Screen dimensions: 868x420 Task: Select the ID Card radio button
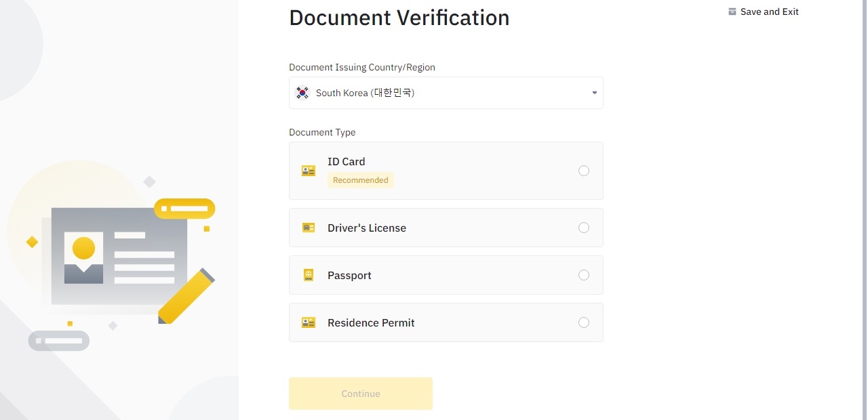pyautogui.click(x=584, y=171)
